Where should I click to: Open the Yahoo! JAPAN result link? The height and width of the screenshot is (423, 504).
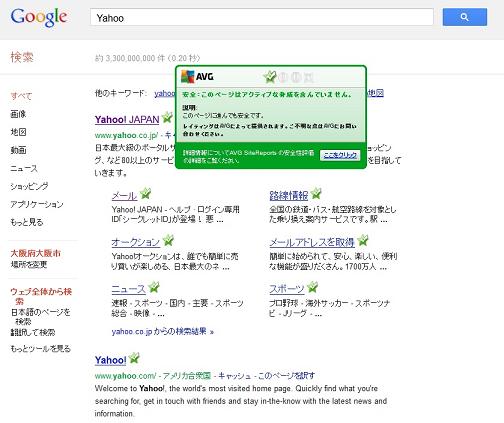(127, 119)
